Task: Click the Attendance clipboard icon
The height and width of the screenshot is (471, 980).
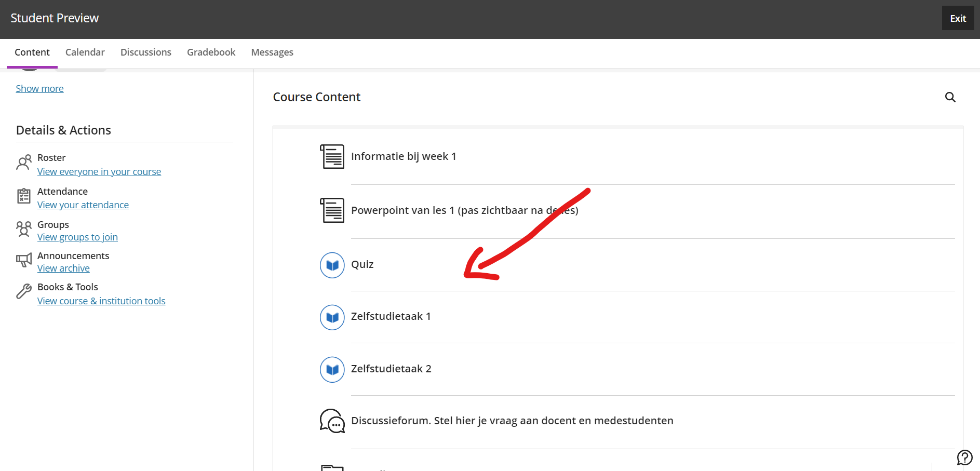Action: pyautogui.click(x=23, y=196)
